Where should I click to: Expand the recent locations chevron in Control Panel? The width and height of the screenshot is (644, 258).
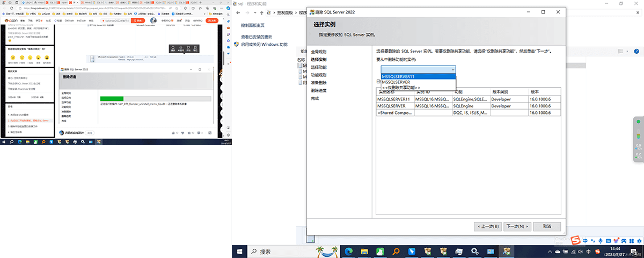[x=254, y=12]
